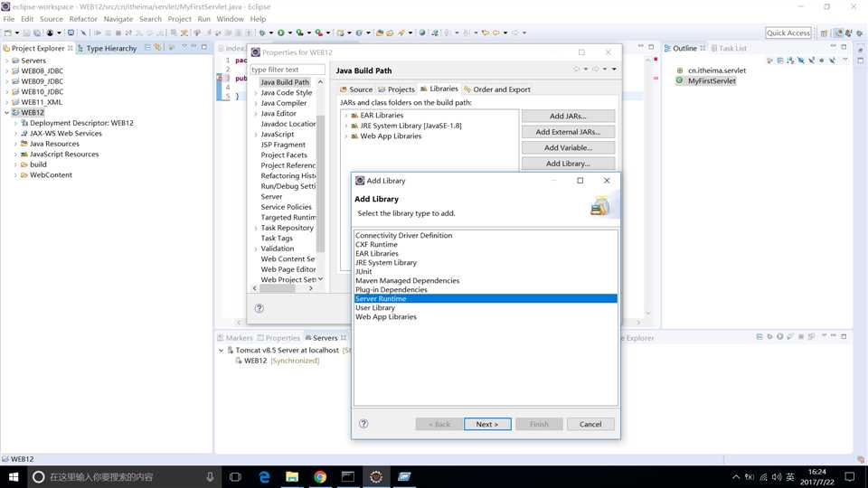Viewport: 868px width, 488px height.
Task: Collapse the WEB12 project node
Action: (7, 112)
